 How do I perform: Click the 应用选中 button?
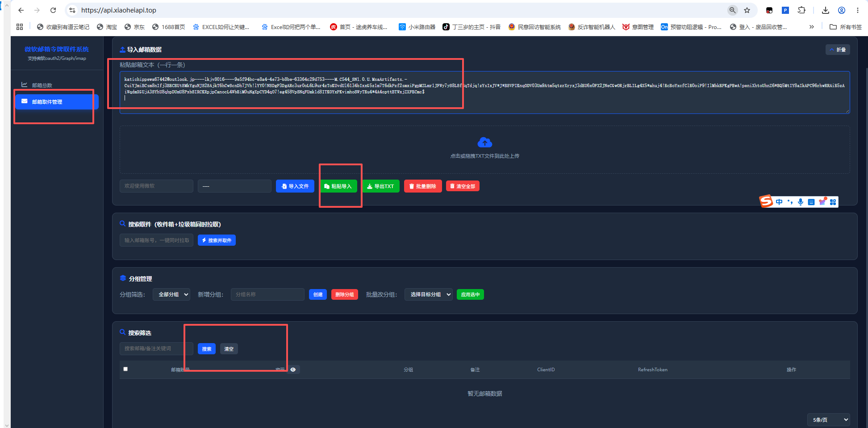click(x=470, y=294)
